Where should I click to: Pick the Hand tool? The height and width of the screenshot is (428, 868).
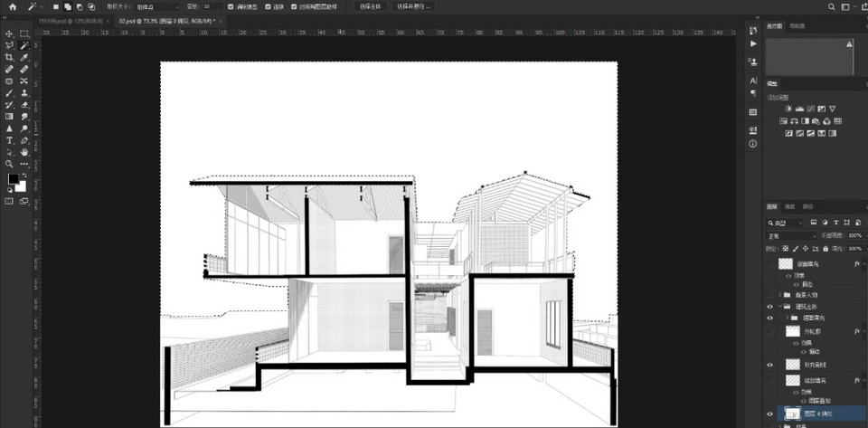point(24,152)
